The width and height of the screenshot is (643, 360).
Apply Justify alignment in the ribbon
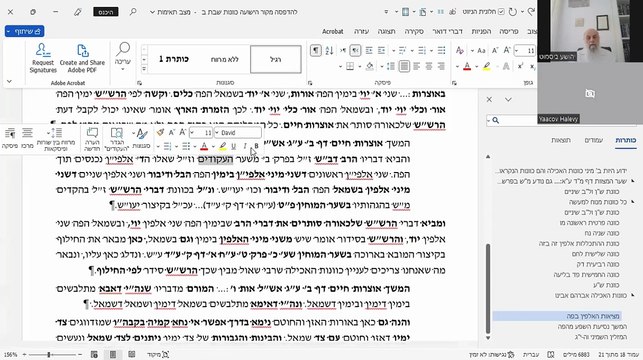pyautogui.click(x=404, y=66)
